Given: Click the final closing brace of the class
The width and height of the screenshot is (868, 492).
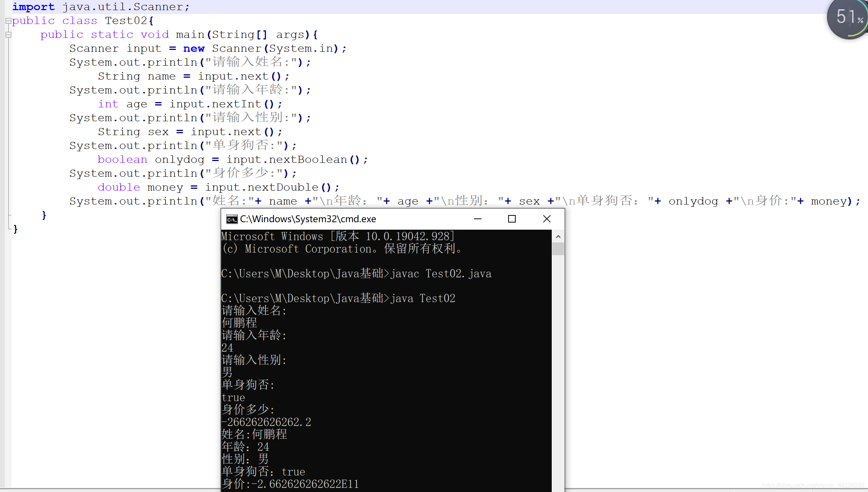Looking at the screenshot, I should (x=15, y=229).
